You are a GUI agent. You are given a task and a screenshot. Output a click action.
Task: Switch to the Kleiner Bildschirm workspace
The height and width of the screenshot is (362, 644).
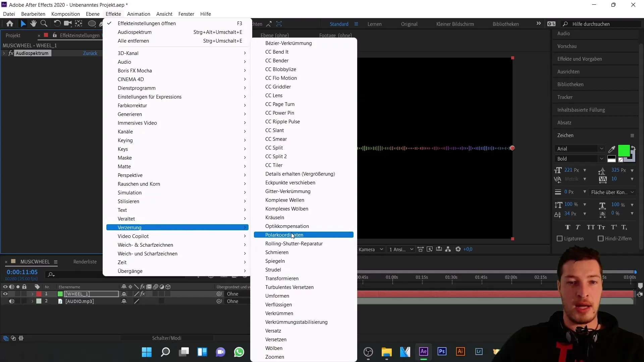[455, 24]
